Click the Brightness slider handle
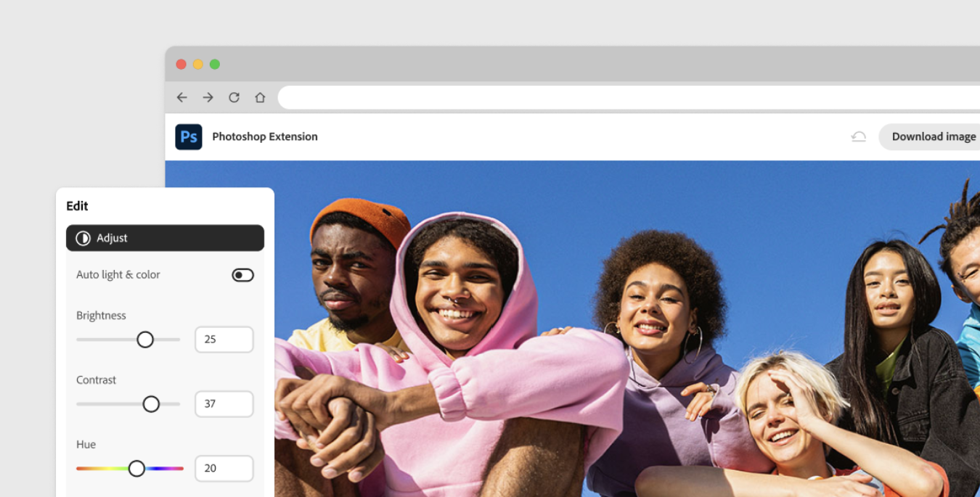The image size is (980, 497). pos(145,340)
